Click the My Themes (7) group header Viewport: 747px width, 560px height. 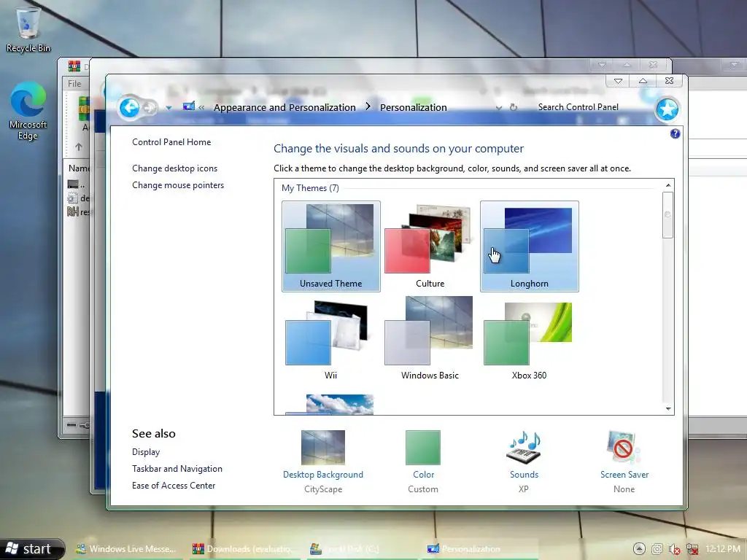click(x=310, y=188)
